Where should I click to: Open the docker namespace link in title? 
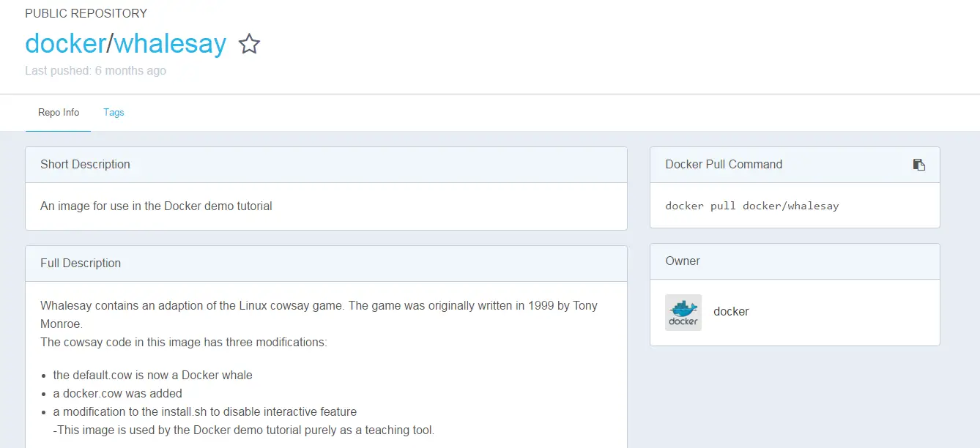tap(66, 44)
